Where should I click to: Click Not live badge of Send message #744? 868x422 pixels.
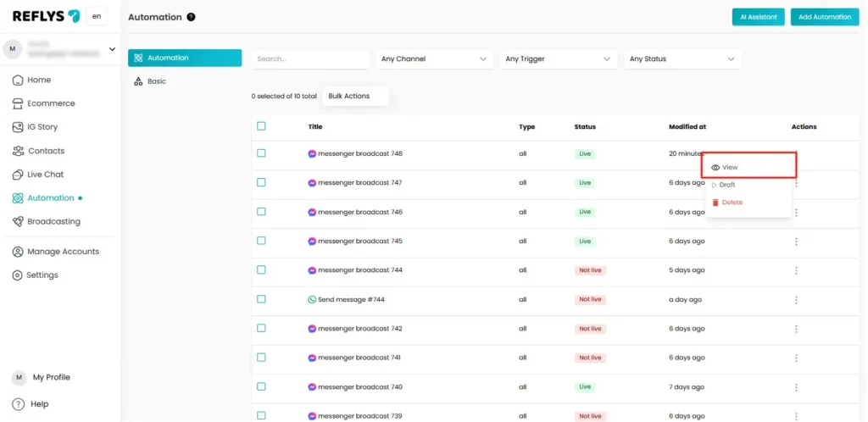pos(590,300)
